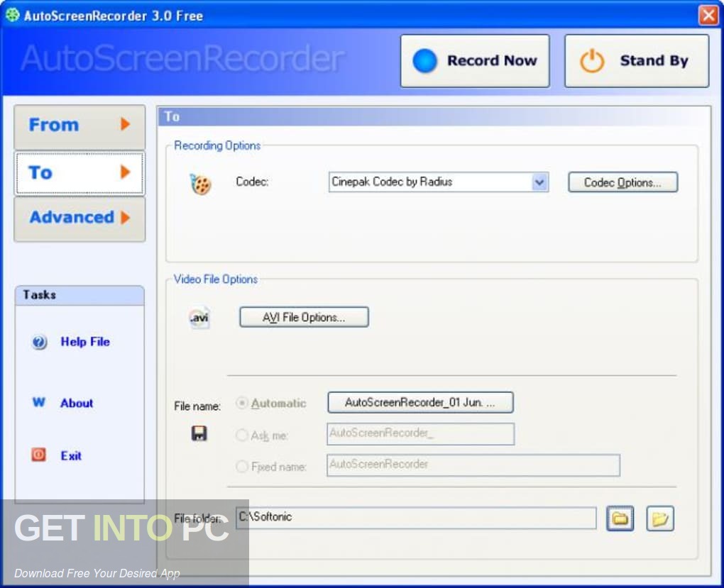Image resolution: width=724 pixels, height=588 pixels.
Task: Click the Help File question mark icon
Action: coord(39,343)
